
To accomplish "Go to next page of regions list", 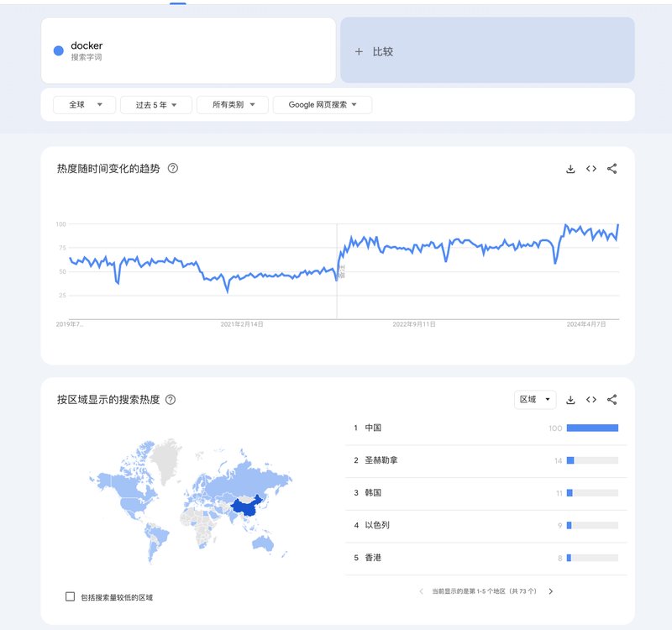I will click(x=550, y=591).
